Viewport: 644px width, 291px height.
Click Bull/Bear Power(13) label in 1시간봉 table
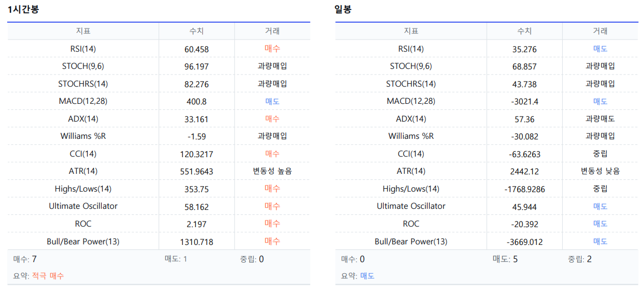(83, 242)
